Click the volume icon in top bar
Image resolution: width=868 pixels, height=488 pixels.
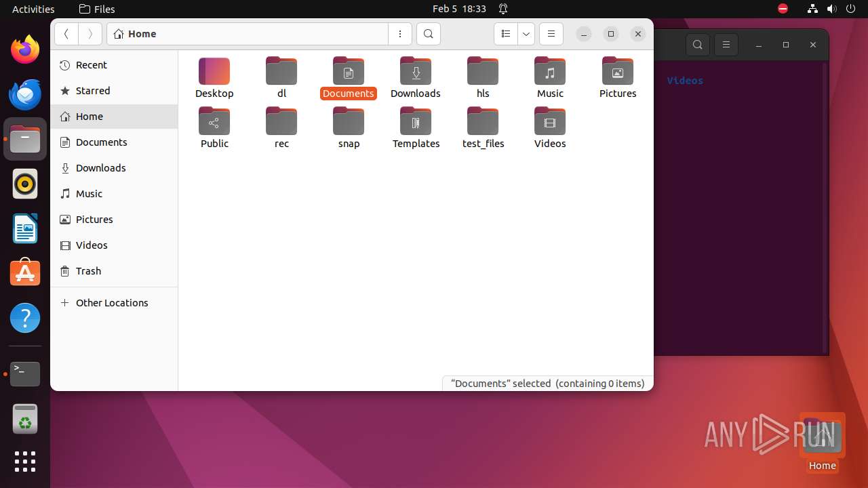(831, 9)
